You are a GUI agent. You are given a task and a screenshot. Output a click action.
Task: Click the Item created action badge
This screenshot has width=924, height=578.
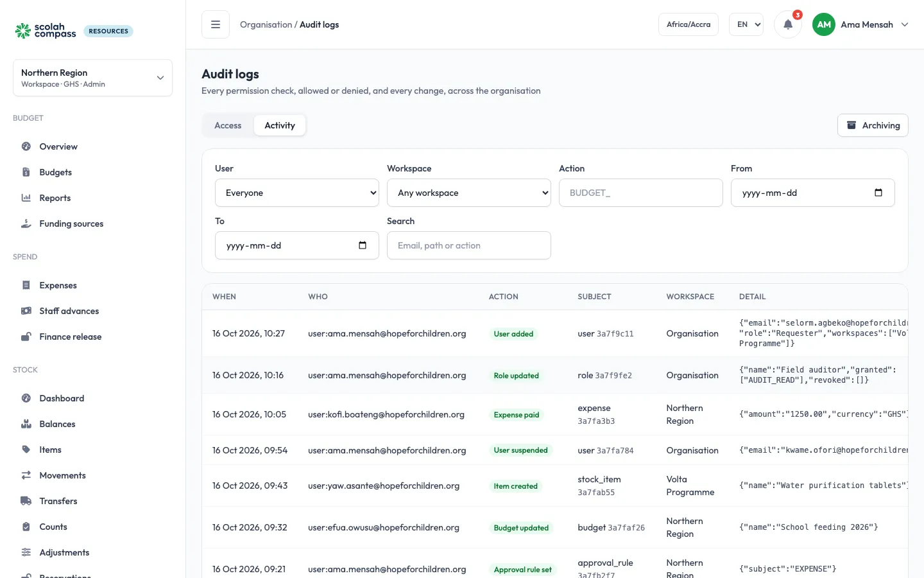pyautogui.click(x=516, y=486)
